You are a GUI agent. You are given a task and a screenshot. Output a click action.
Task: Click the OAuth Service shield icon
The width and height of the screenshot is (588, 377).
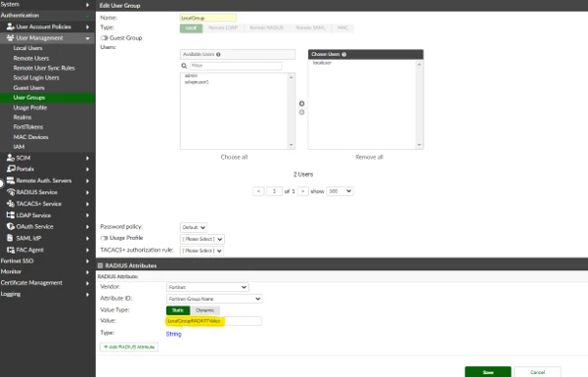[x=11, y=226]
